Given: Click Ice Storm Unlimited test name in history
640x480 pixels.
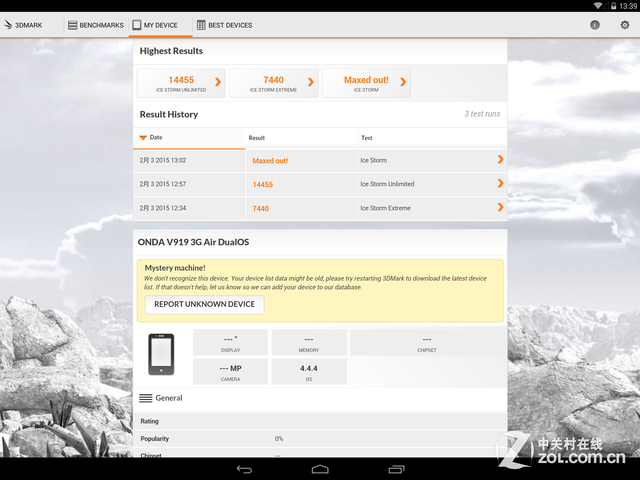Looking at the screenshot, I should 387,184.
